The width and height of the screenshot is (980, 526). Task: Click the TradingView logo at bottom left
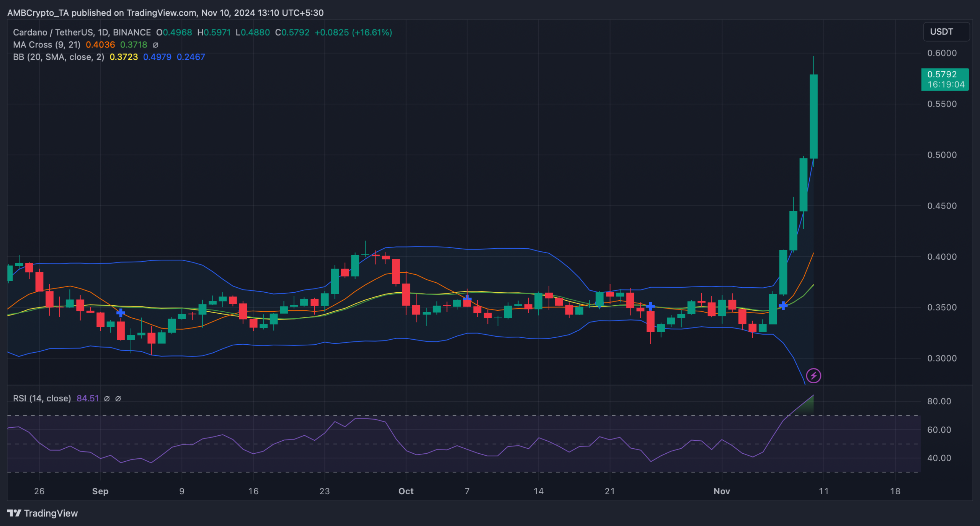42,513
